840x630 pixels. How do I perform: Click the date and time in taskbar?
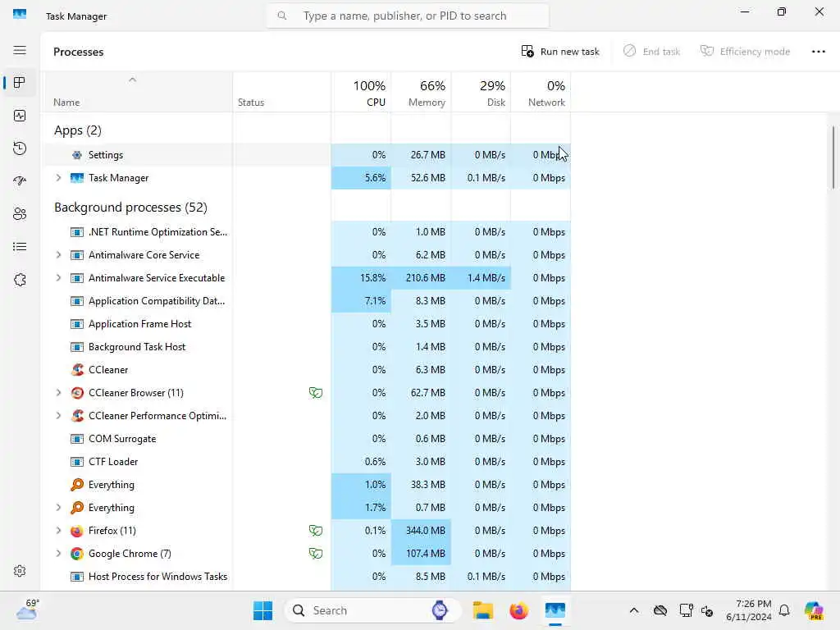coord(749,610)
